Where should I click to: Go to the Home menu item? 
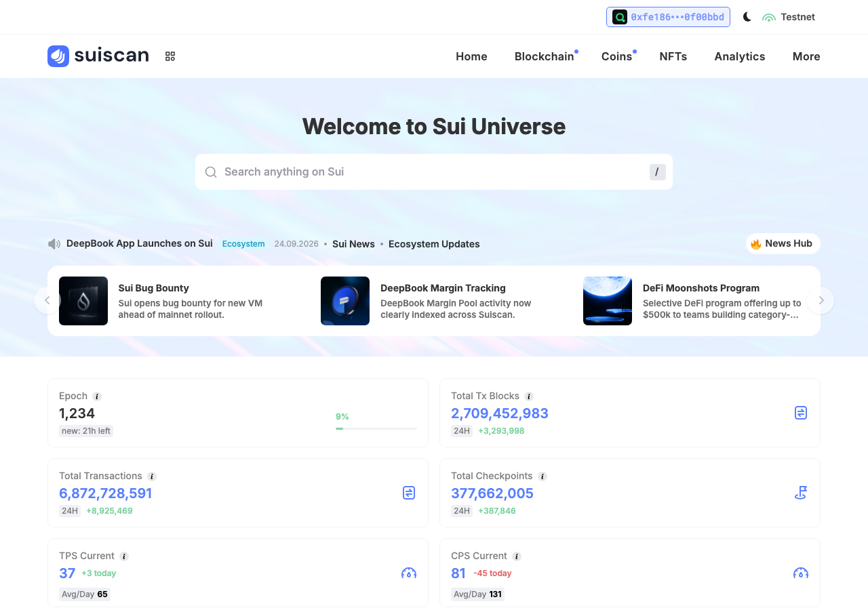[x=471, y=56]
